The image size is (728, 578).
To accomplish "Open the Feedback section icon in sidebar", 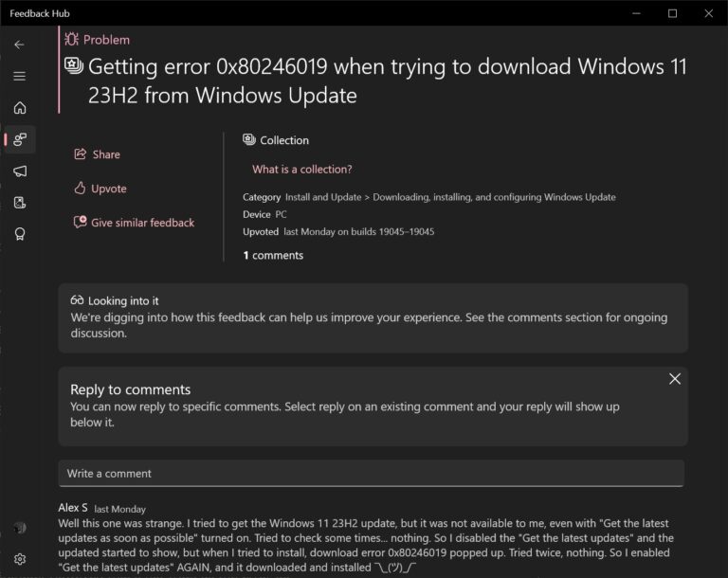I will pos(20,139).
